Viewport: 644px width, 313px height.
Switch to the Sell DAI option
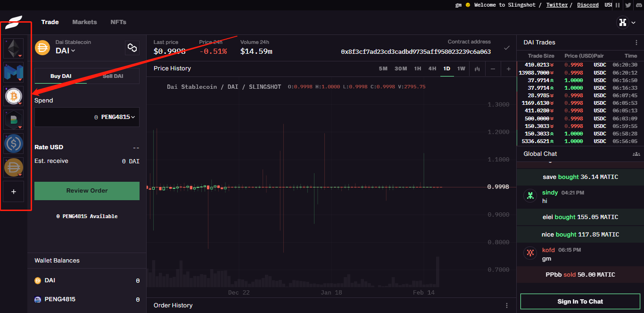[x=113, y=76]
